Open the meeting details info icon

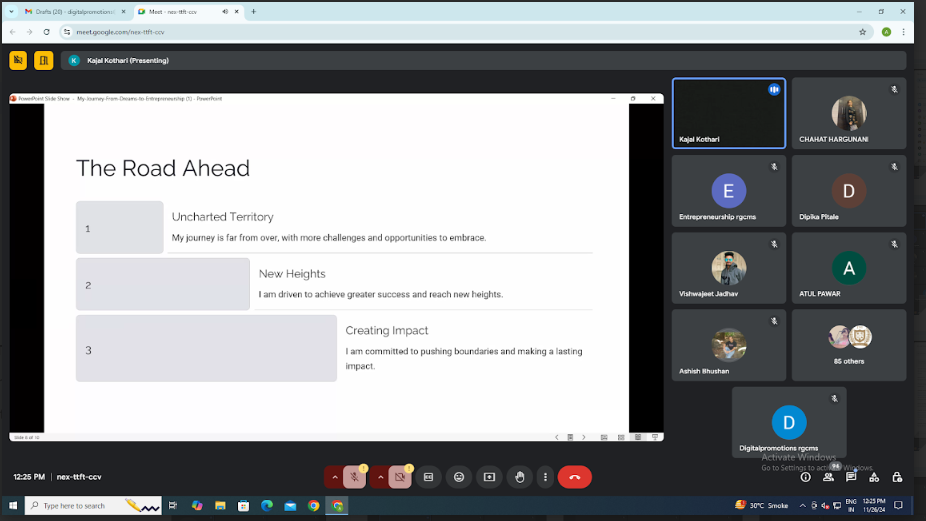(805, 478)
